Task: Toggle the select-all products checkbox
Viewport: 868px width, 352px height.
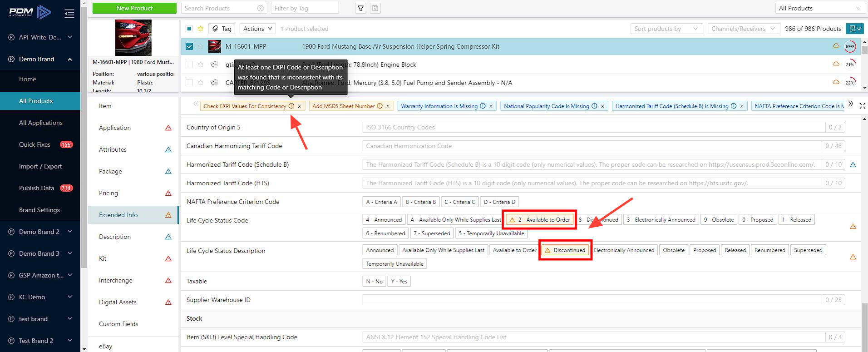Action: 189,29
